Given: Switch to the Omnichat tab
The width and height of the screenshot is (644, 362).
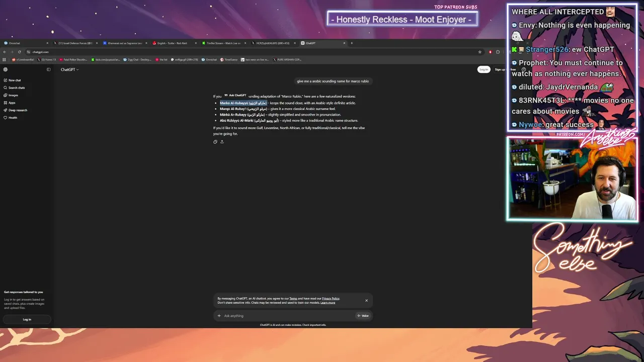Looking at the screenshot, I should pyautogui.click(x=25, y=43).
